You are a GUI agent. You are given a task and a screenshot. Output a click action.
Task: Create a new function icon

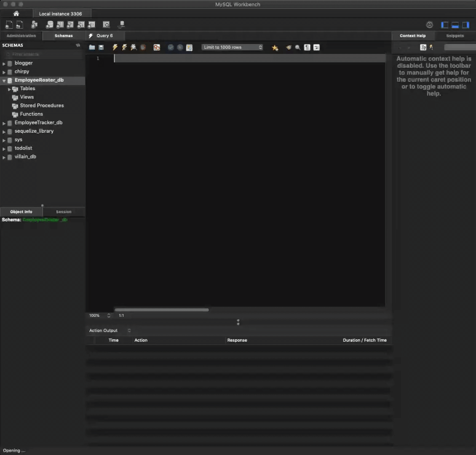(91, 24)
